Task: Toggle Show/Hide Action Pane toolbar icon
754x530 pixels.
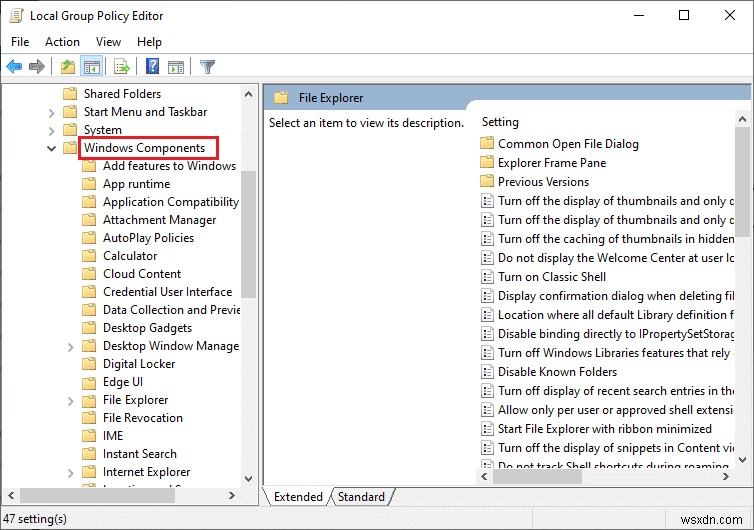Action: [176, 67]
